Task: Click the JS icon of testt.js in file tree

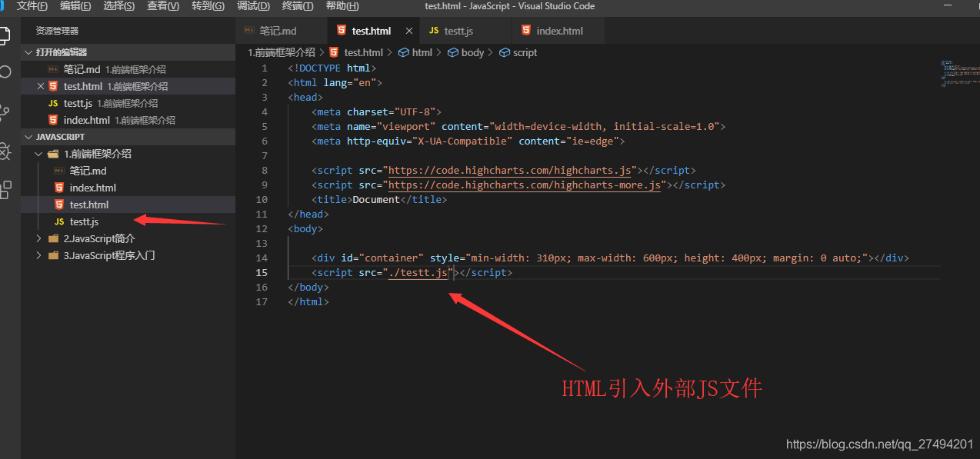Action: (59, 221)
